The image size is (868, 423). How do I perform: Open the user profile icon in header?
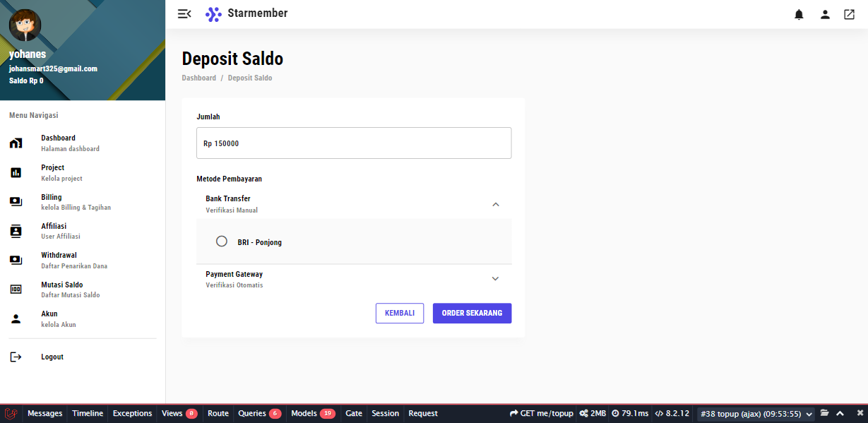[x=824, y=15]
